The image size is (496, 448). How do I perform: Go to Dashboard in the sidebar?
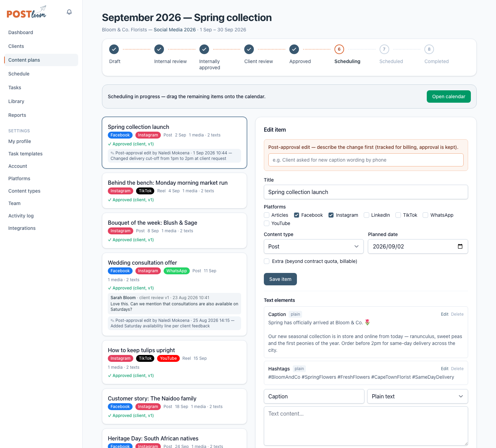41,32
